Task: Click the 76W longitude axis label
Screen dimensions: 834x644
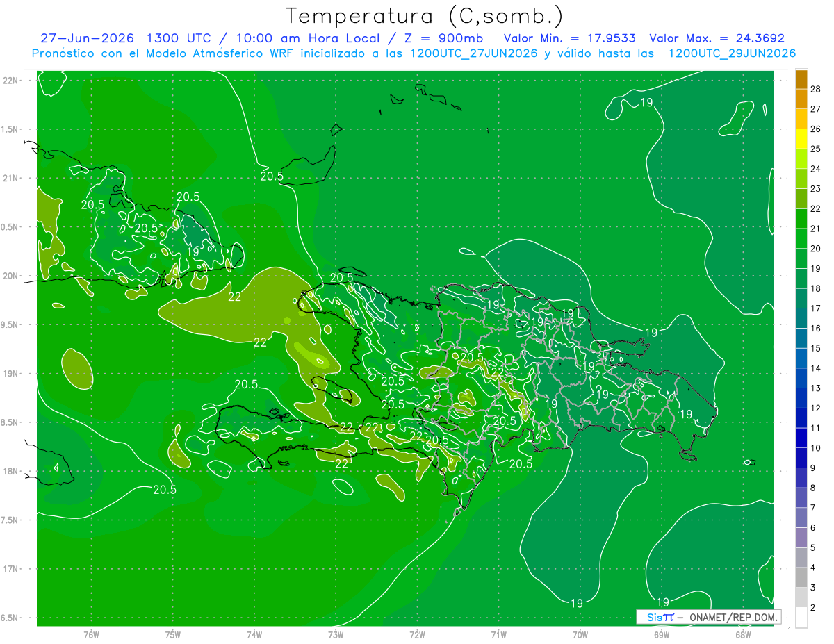Action: click(x=91, y=634)
